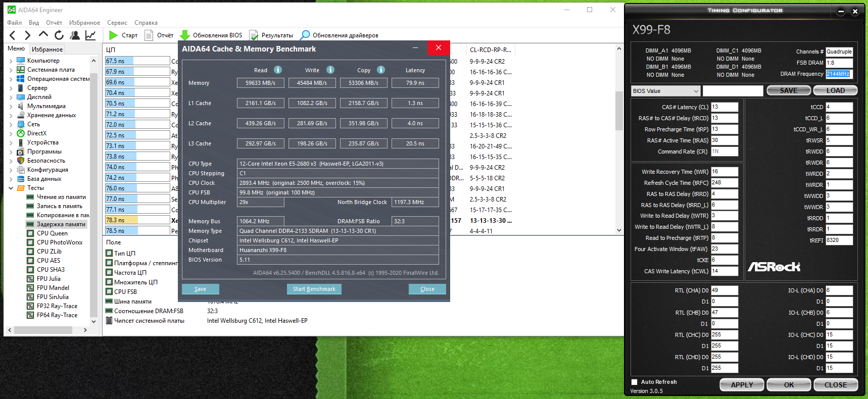Viewport: 868px width, 399px height.
Task: Select the FP32 Ray-Trace test
Action: point(57,306)
